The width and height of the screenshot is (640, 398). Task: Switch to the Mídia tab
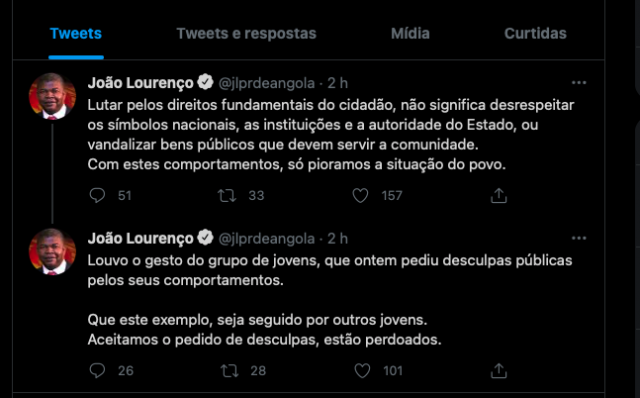[x=410, y=33]
